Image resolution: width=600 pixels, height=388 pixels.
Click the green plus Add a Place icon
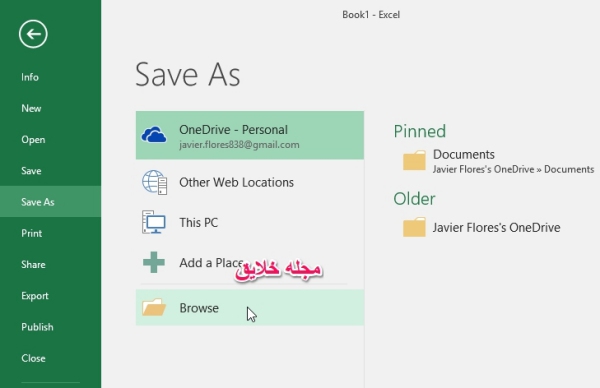click(x=154, y=262)
